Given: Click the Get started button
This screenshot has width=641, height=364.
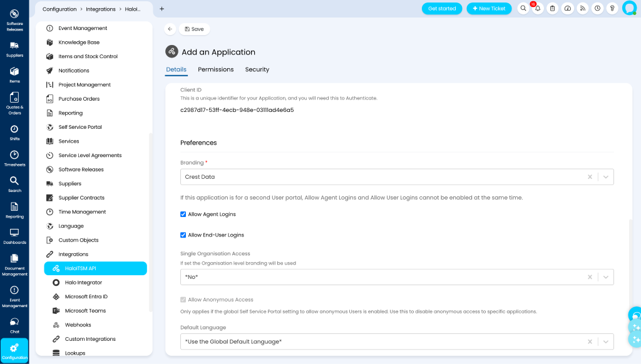Looking at the screenshot, I should pos(442,9).
